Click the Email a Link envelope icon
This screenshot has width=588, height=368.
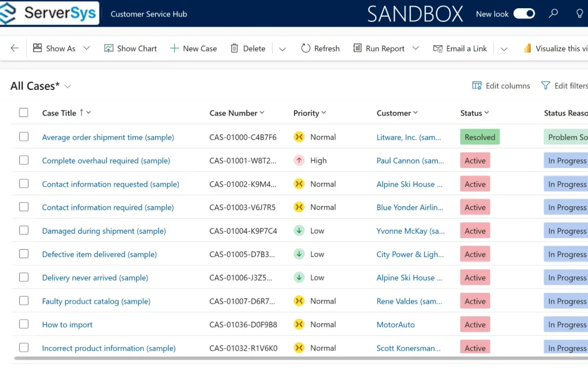click(438, 49)
